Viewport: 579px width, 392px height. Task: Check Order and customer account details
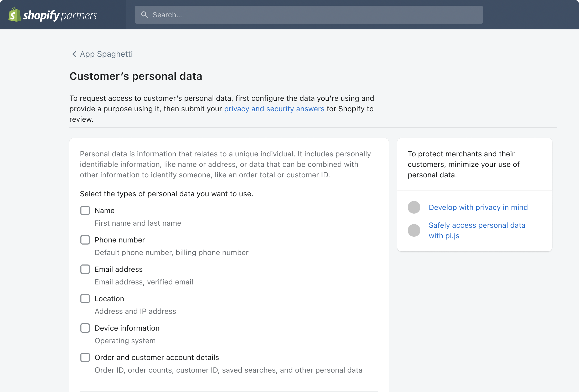[x=85, y=357]
